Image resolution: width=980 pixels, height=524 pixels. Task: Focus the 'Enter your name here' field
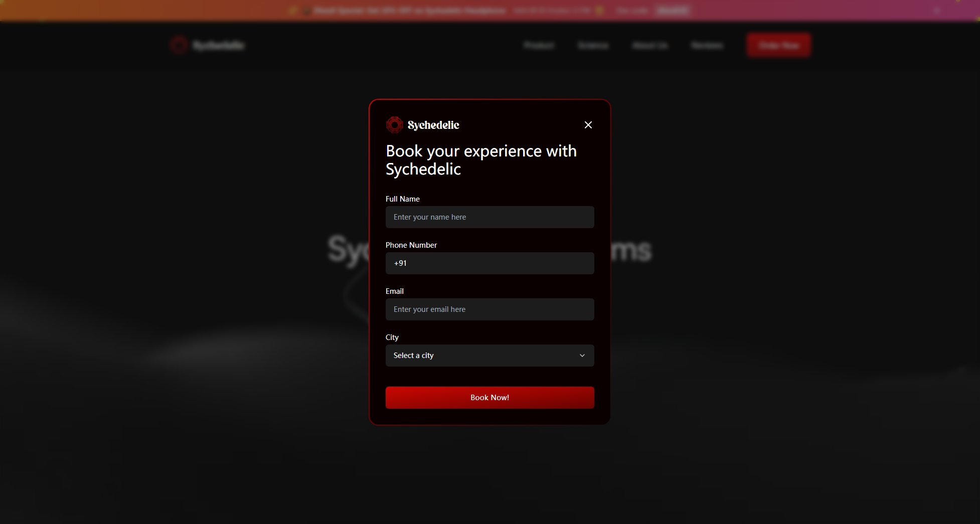pos(489,217)
